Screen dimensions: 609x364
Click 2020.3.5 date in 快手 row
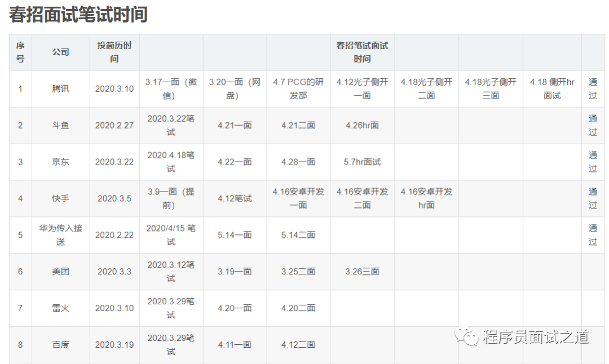click(x=114, y=198)
